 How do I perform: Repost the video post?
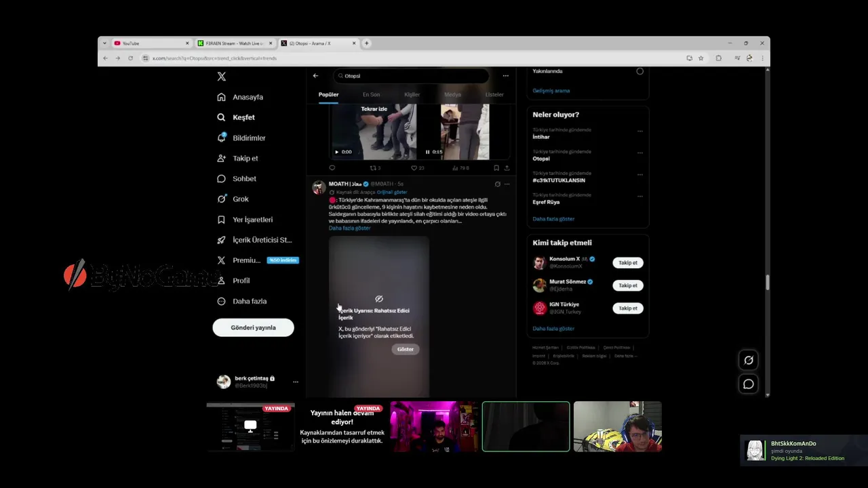coord(374,168)
